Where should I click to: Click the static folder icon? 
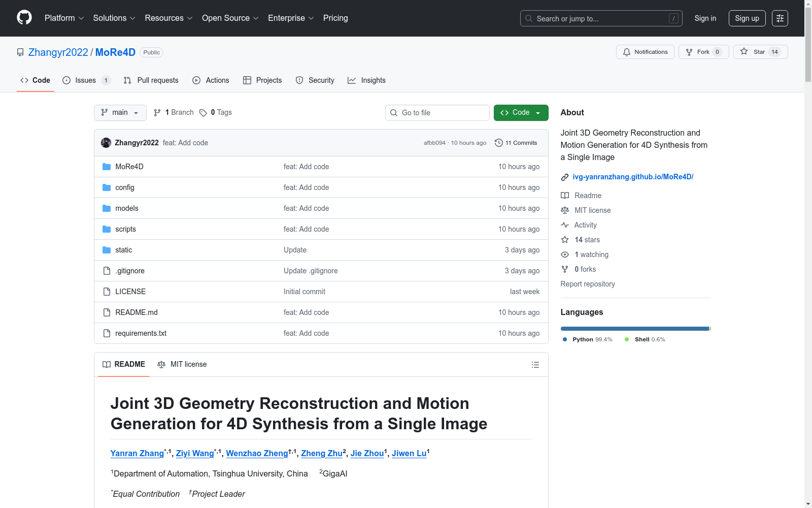[x=107, y=250]
